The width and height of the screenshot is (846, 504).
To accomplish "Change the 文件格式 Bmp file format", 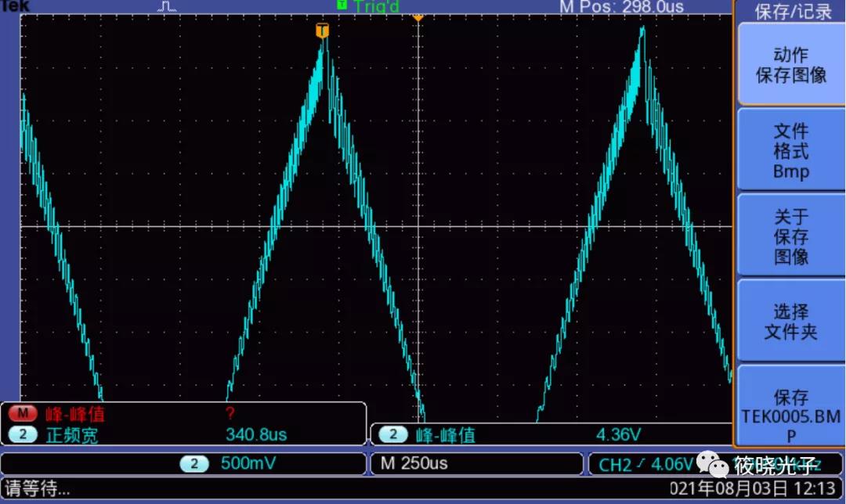I will coord(790,150).
